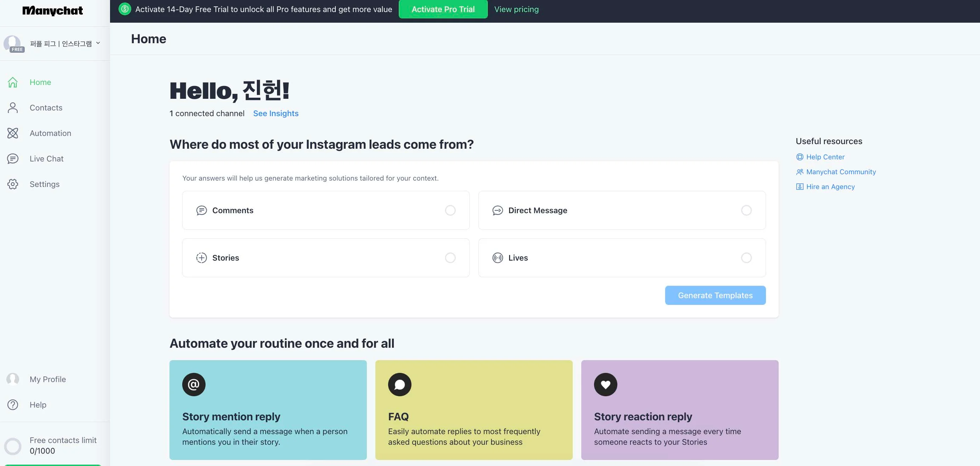Click the Settings gear icon
Screen dimensions: 980x466
click(x=12, y=184)
